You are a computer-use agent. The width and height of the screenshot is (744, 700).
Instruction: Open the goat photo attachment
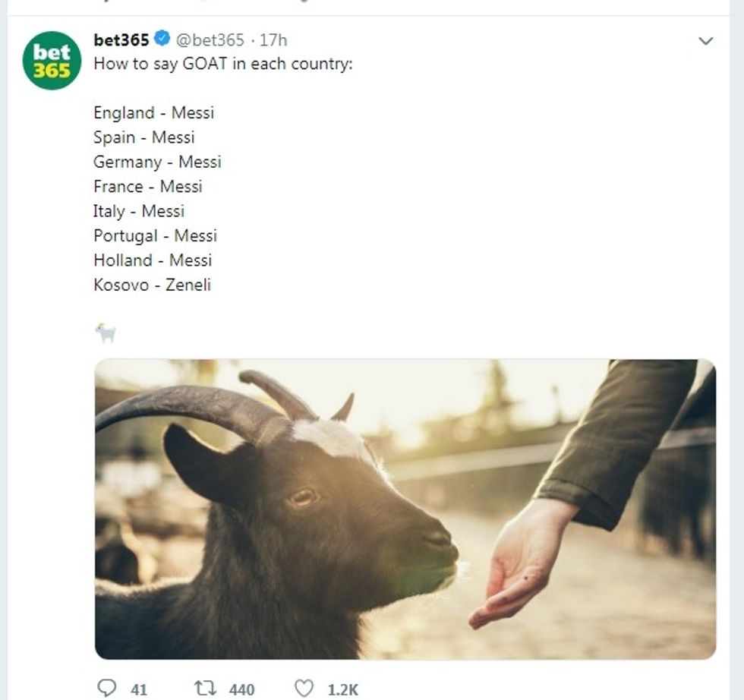[x=405, y=509]
